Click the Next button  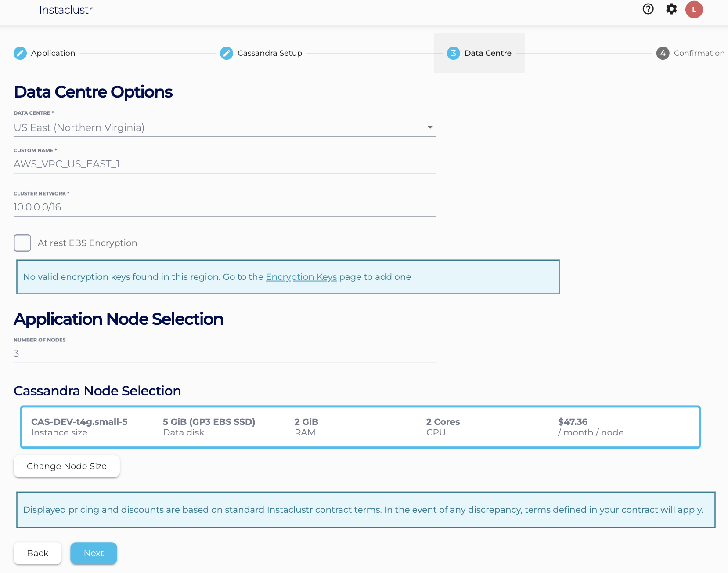click(94, 553)
